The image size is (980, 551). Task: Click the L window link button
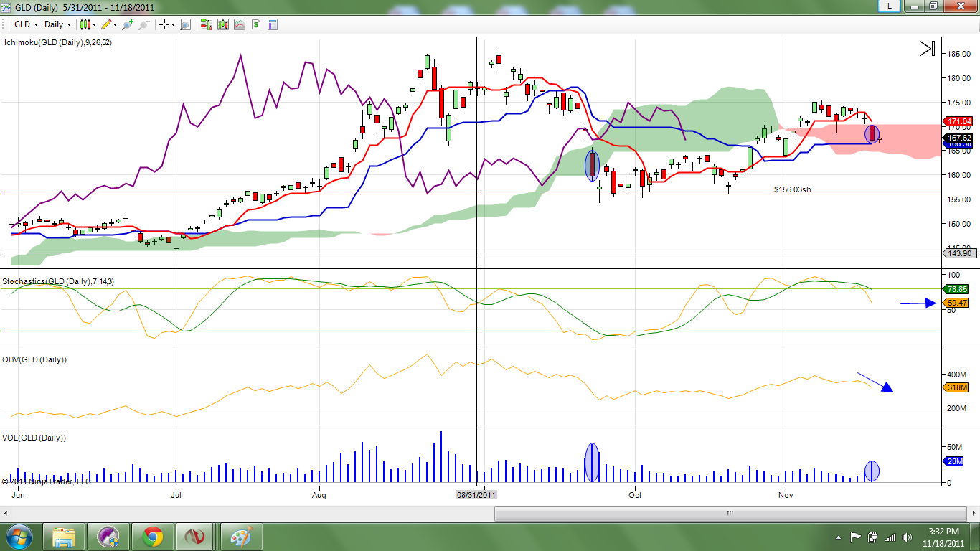coord(890,6)
